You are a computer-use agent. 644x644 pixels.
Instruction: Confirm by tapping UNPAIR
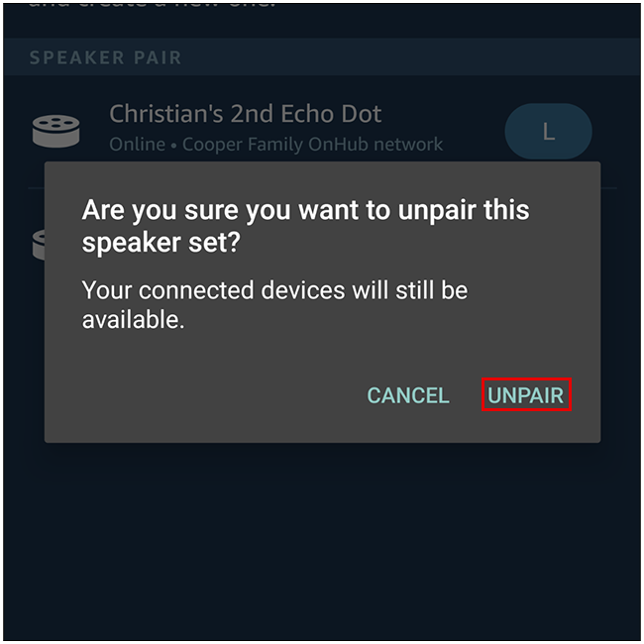coord(526,395)
